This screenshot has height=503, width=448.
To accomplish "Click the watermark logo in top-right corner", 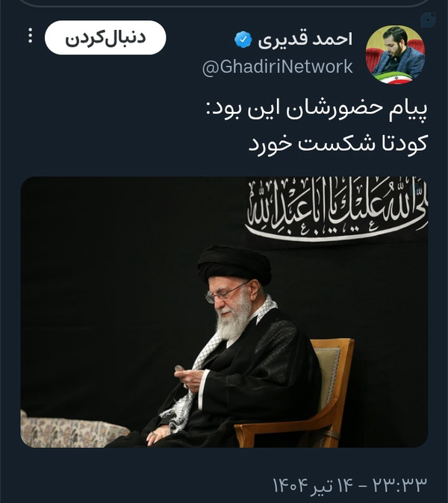I will [428, 20].
